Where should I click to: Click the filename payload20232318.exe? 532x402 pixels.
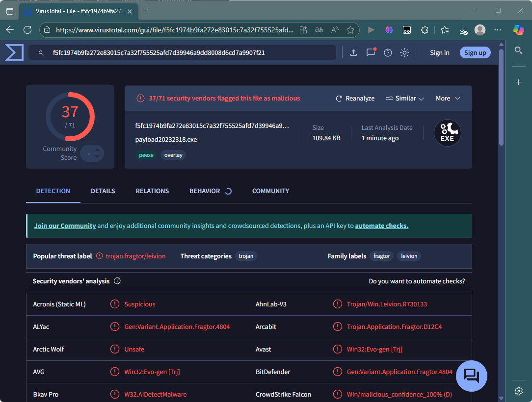166,139
